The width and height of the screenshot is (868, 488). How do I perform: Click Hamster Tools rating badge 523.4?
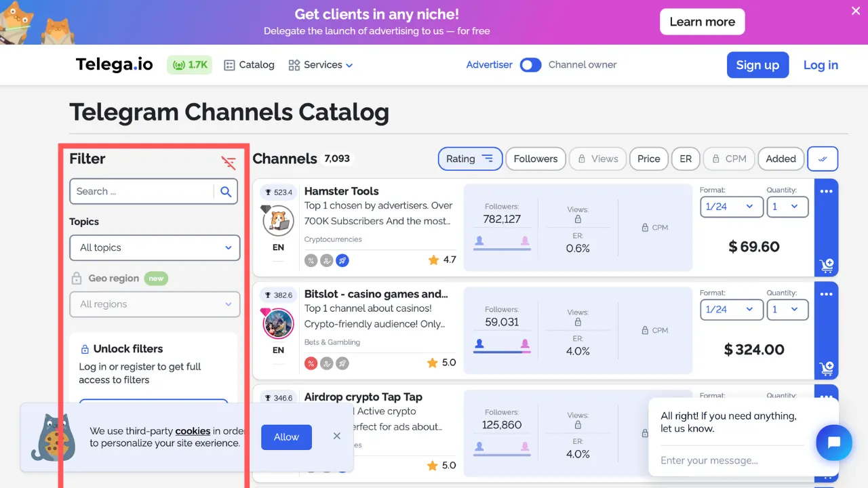(x=279, y=192)
